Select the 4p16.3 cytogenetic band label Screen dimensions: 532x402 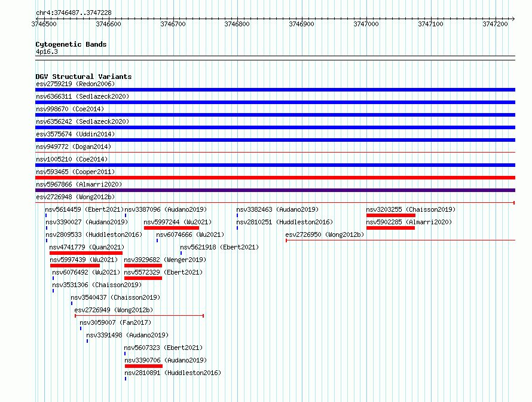click(x=47, y=51)
